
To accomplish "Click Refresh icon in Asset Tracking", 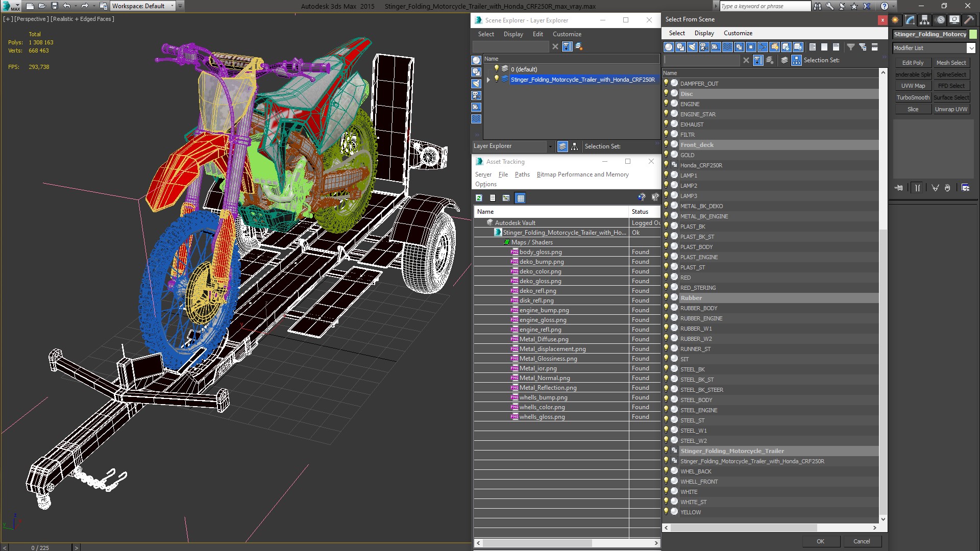I will [479, 198].
